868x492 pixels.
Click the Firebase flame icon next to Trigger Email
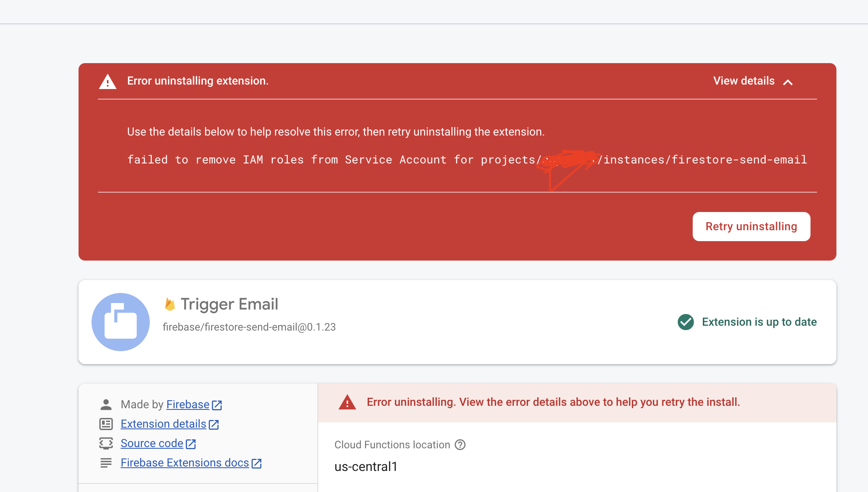pos(170,303)
